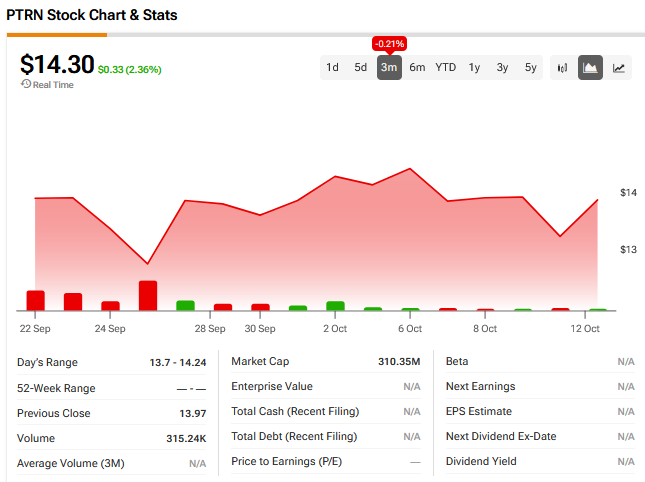The width and height of the screenshot is (645, 482).
Task: Select the 5d time range
Action: click(360, 68)
